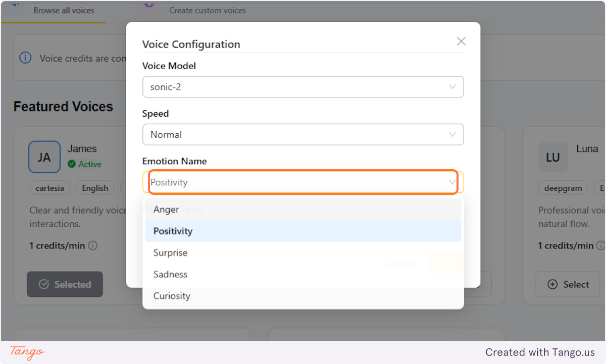Viewport: 606px width, 364px height.
Task: Click the Cancel button in dialog
Action: 399,263
